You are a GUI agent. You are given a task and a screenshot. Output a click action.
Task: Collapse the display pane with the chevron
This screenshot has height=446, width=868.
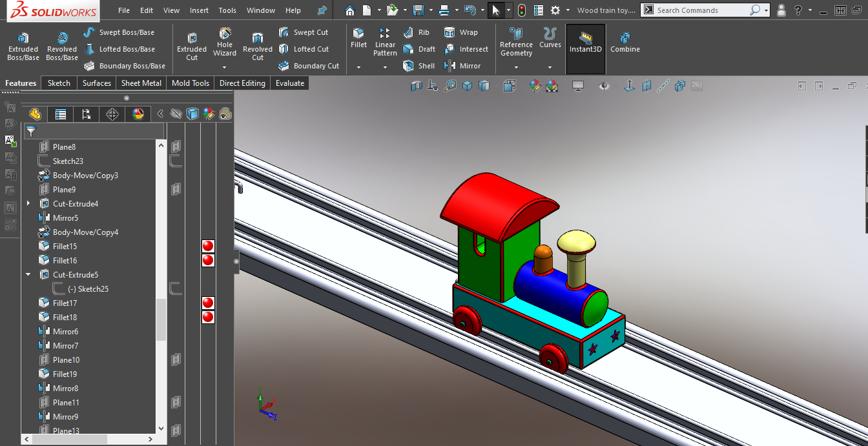160,114
